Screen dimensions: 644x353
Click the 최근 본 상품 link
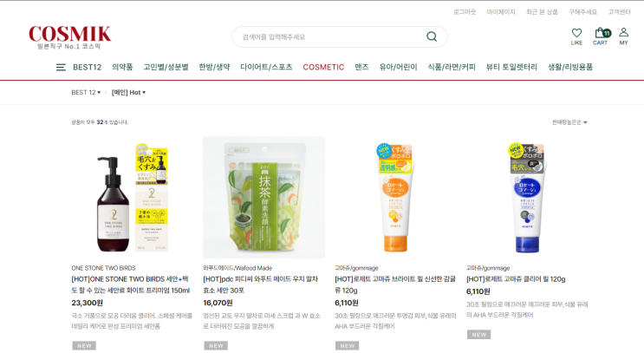point(542,12)
